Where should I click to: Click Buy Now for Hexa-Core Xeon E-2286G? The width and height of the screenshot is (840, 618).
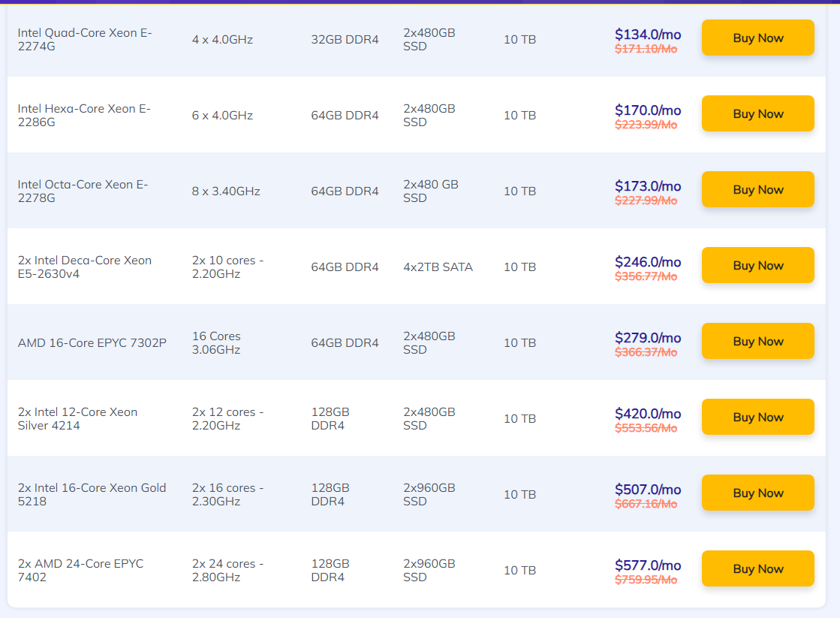click(x=757, y=113)
